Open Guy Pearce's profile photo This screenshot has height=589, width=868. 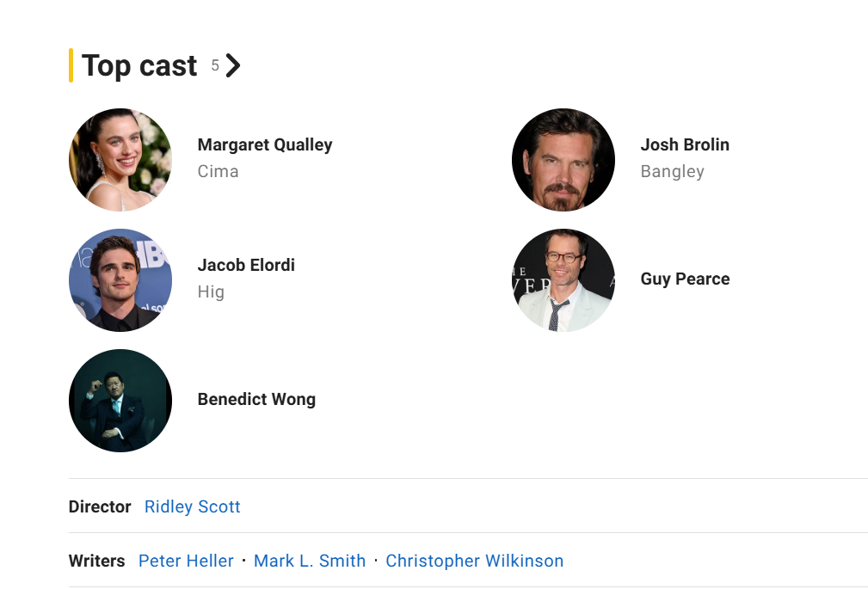(563, 280)
